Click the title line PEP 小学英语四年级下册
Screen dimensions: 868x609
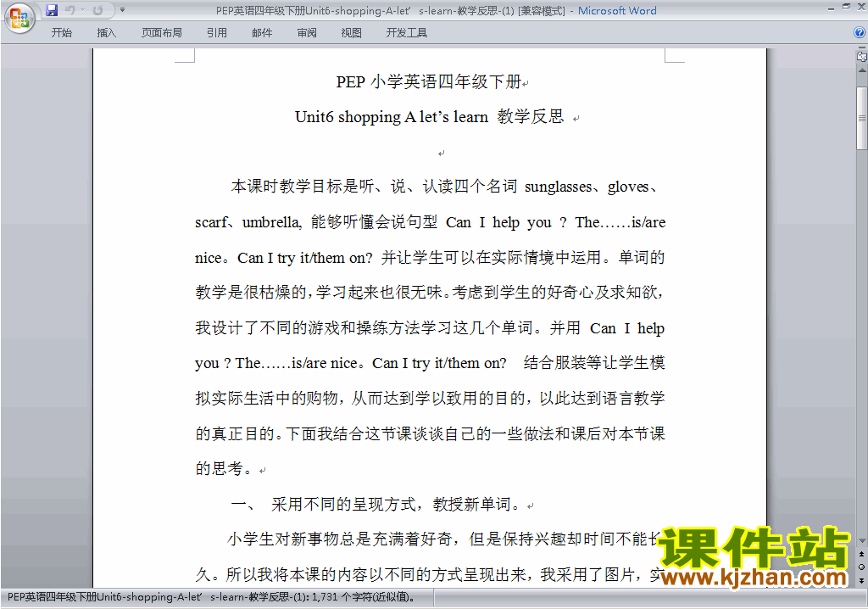(x=429, y=82)
